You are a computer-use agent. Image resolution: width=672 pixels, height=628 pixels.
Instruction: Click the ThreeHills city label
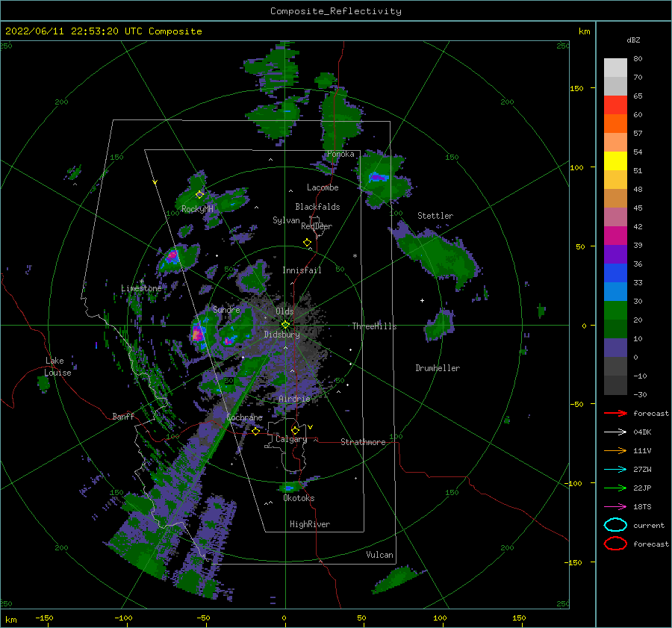tap(374, 326)
